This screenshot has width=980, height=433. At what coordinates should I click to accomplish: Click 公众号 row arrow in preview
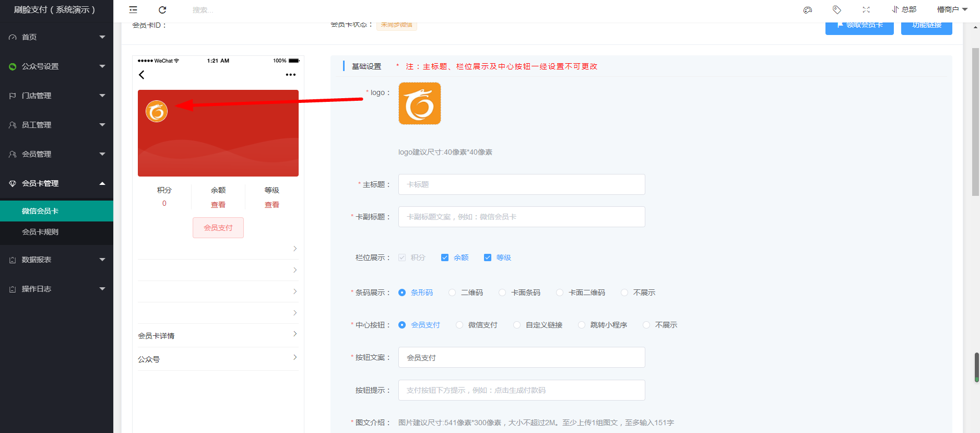295,357
